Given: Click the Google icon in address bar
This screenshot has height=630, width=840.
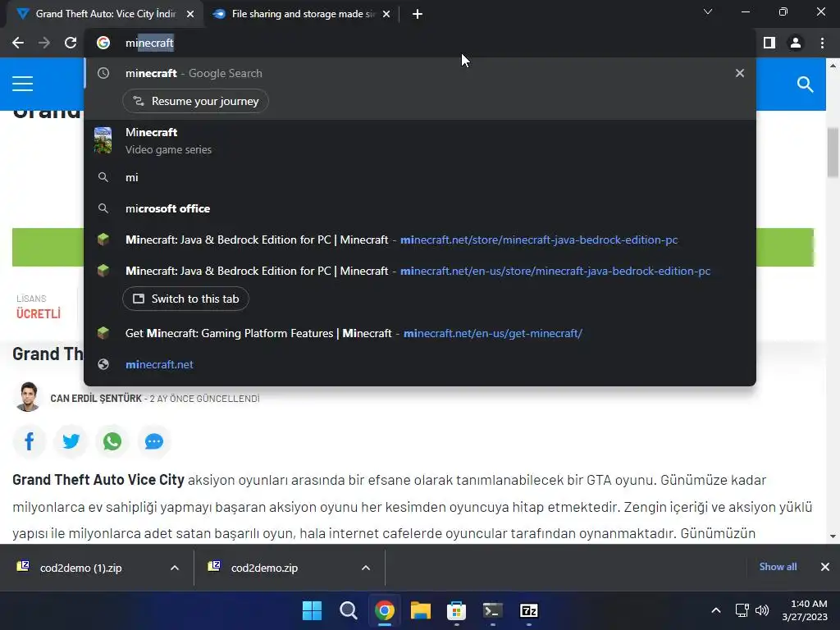Looking at the screenshot, I should pyautogui.click(x=103, y=43).
